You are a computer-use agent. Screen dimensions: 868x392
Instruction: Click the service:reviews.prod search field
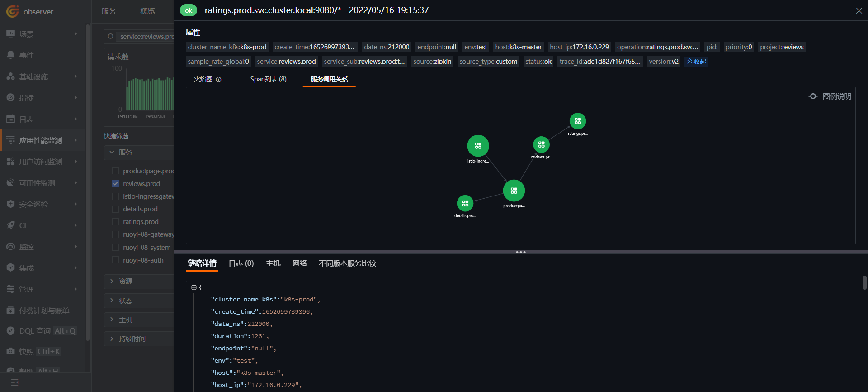(x=145, y=37)
